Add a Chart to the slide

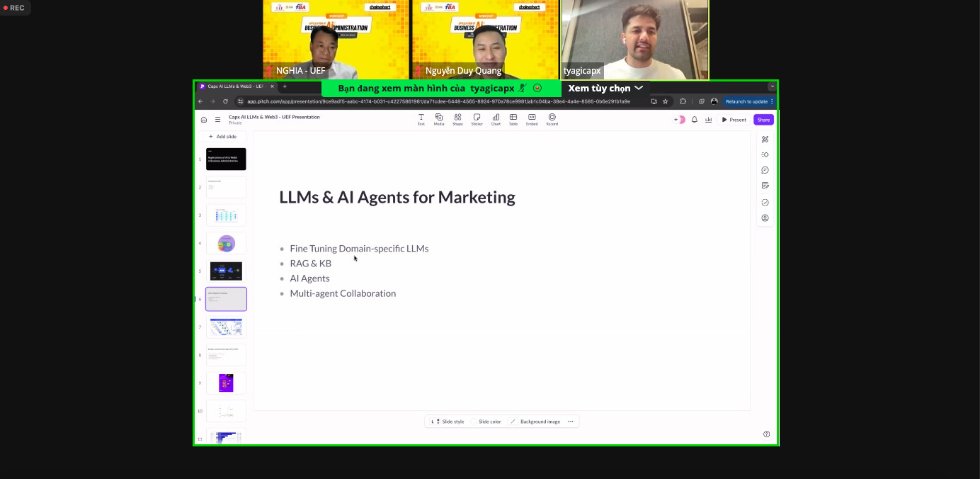(496, 119)
